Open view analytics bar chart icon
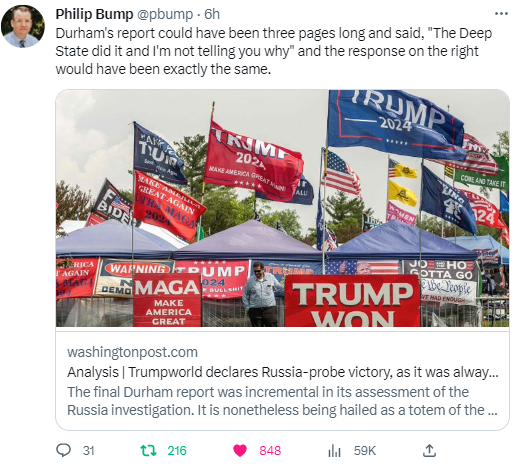Image resolution: width=525 pixels, height=473 pixels. tap(334, 451)
